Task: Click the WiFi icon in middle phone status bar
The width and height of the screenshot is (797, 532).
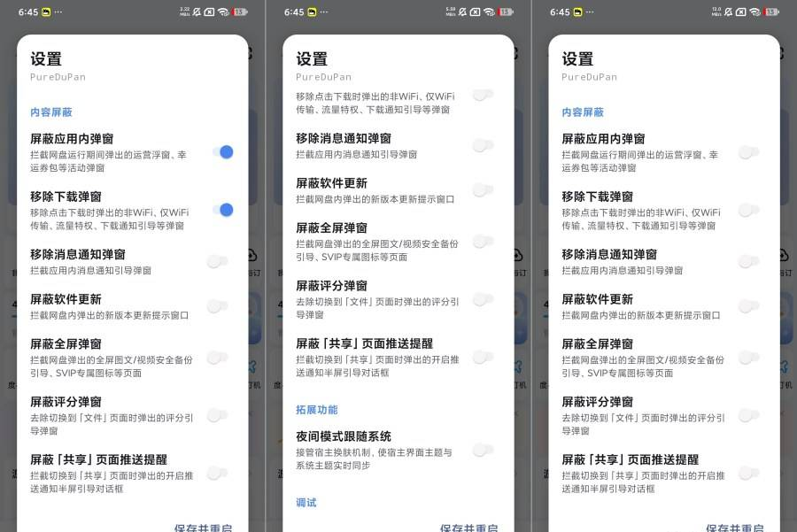Action: (x=489, y=12)
